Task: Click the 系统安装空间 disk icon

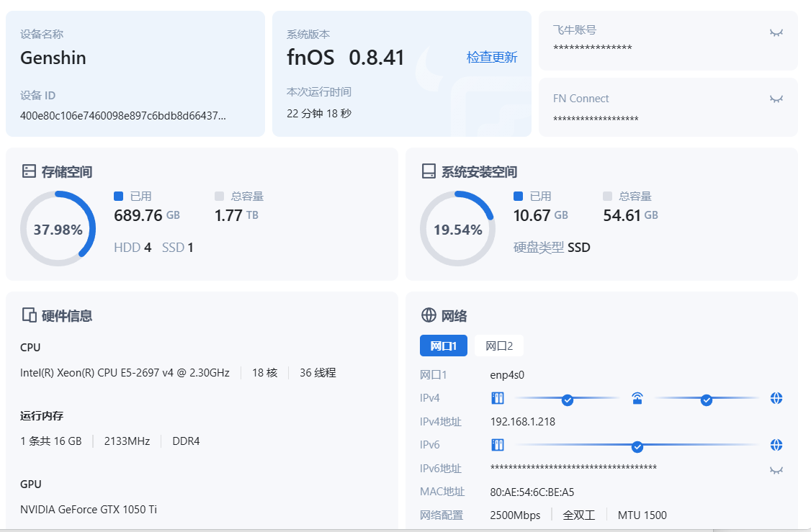Action: click(x=429, y=171)
